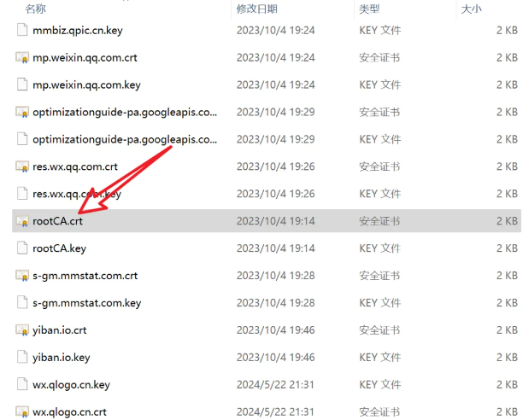Click the 类型 column header

click(x=369, y=9)
